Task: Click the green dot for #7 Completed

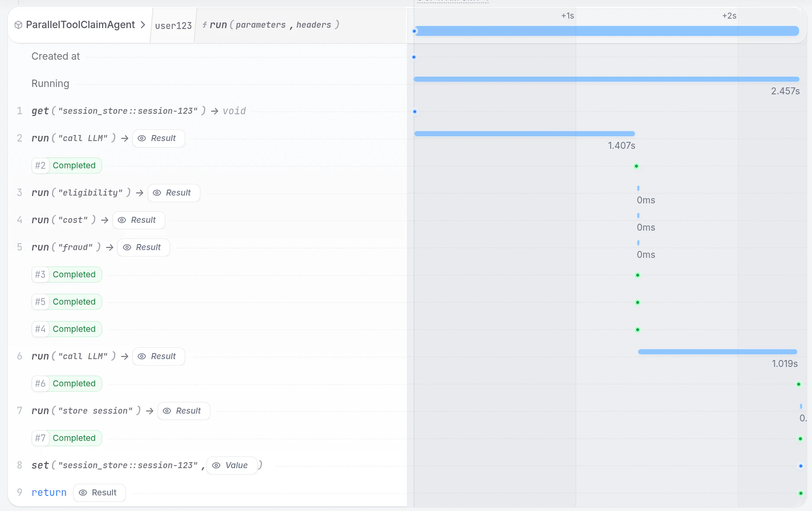Action: [800, 439]
